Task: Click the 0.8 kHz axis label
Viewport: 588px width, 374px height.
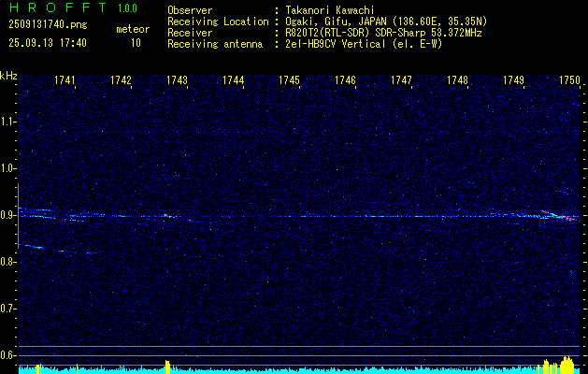Action: pos(7,262)
